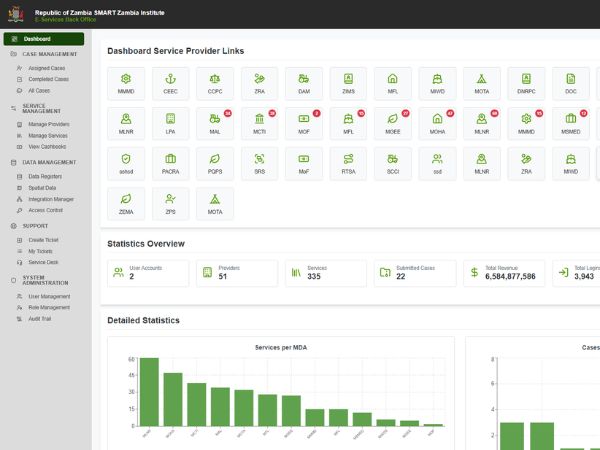Open the LPA building provider tile
Image resolution: width=600 pixels, height=450 pixels.
point(170,124)
